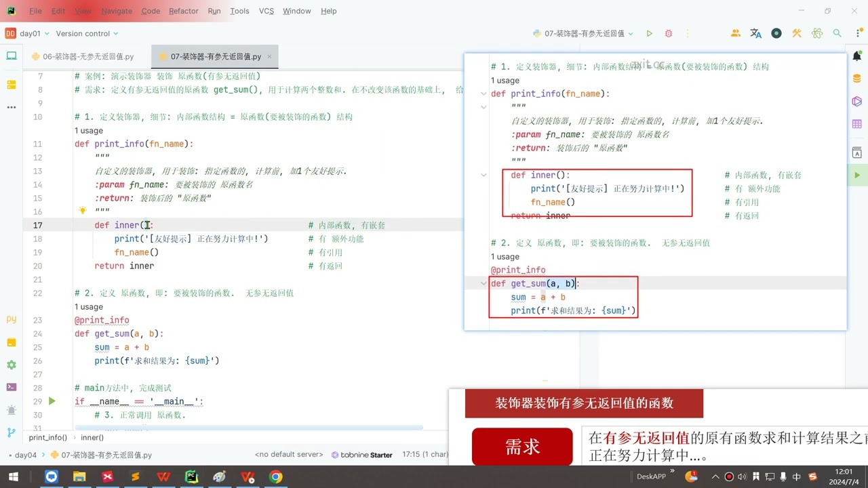Viewport: 868px width, 488px height.
Task: Open the Navigate menu
Action: 117,11
